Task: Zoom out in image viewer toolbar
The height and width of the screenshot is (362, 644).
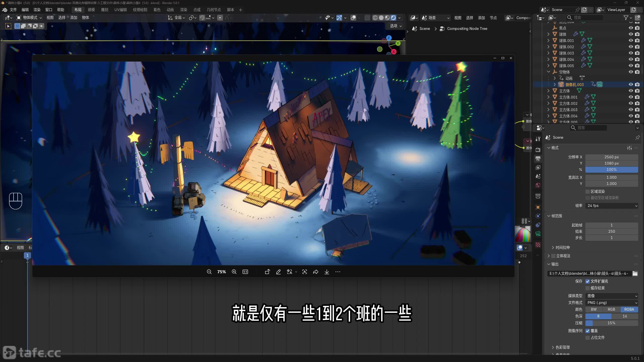Action: tap(209, 272)
